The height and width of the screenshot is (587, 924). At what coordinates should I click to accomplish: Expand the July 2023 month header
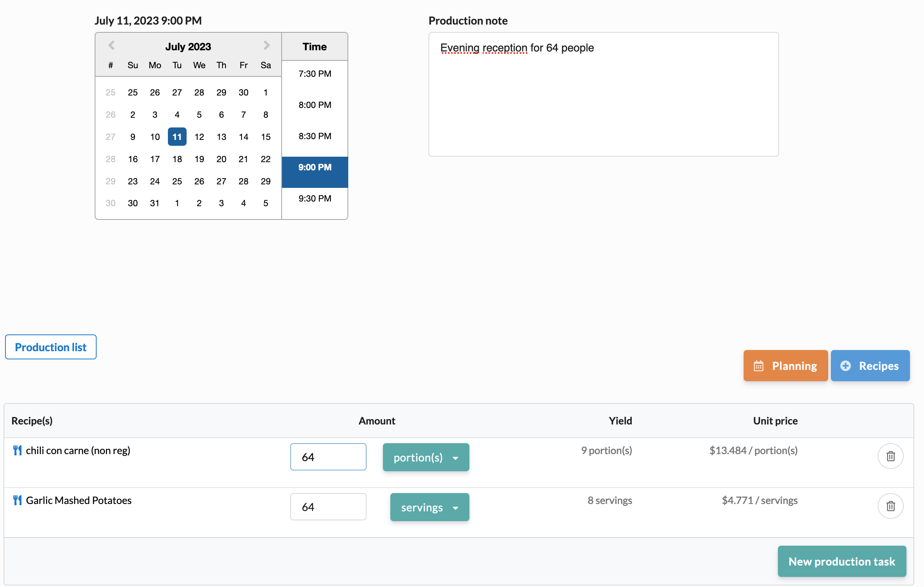click(x=189, y=46)
